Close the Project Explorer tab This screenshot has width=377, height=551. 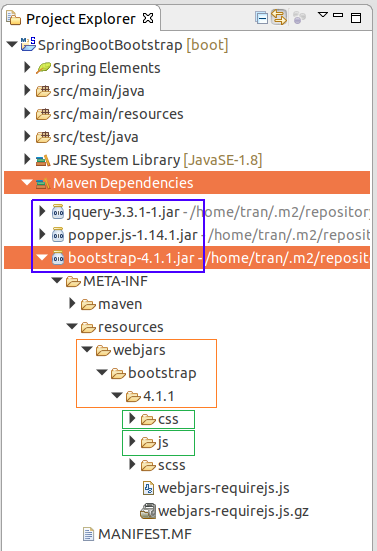click(x=148, y=18)
